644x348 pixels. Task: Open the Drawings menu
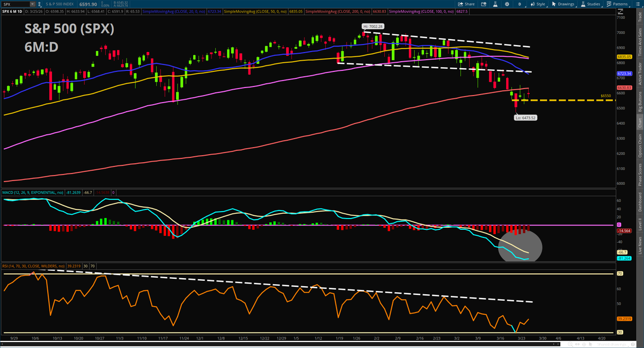[563, 4]
